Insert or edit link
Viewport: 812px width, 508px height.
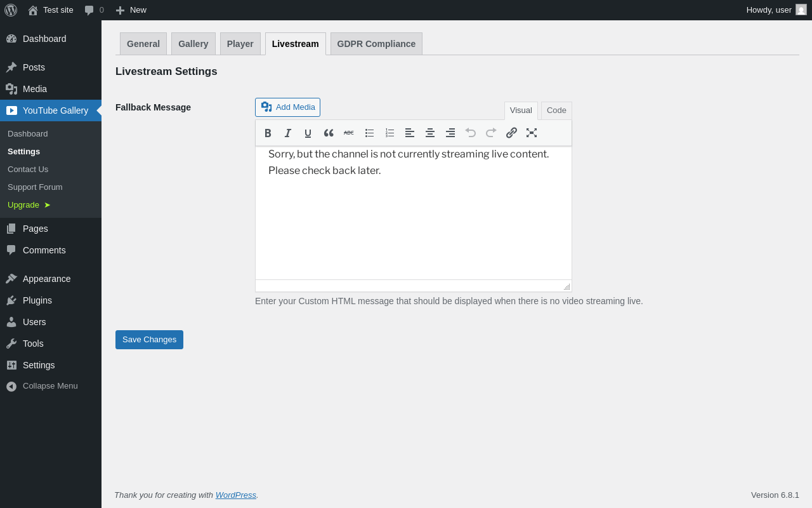[511, 133]
